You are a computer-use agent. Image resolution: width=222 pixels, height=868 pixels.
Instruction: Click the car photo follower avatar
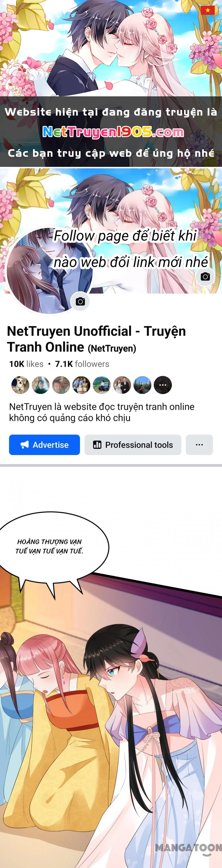tap(102, 385)
